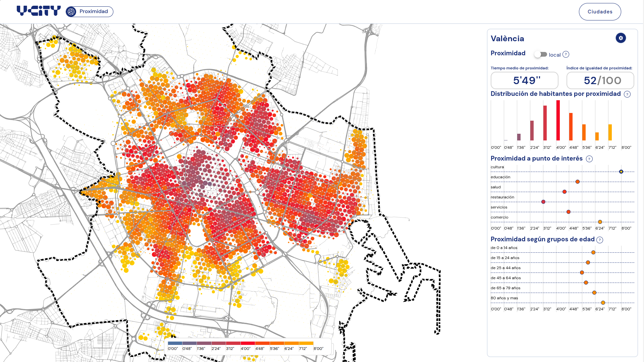
Task: Click the igualdad index value 52/100
Action: point(600,80)
